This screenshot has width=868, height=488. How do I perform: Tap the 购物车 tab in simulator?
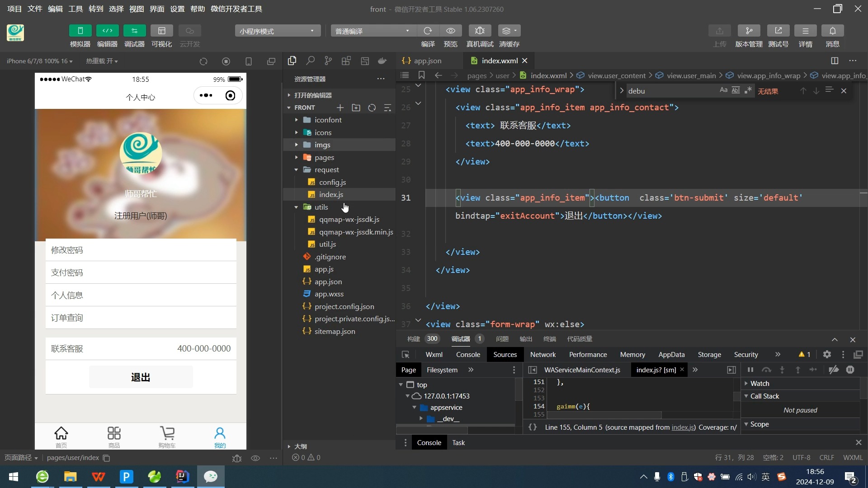[167, 437]
